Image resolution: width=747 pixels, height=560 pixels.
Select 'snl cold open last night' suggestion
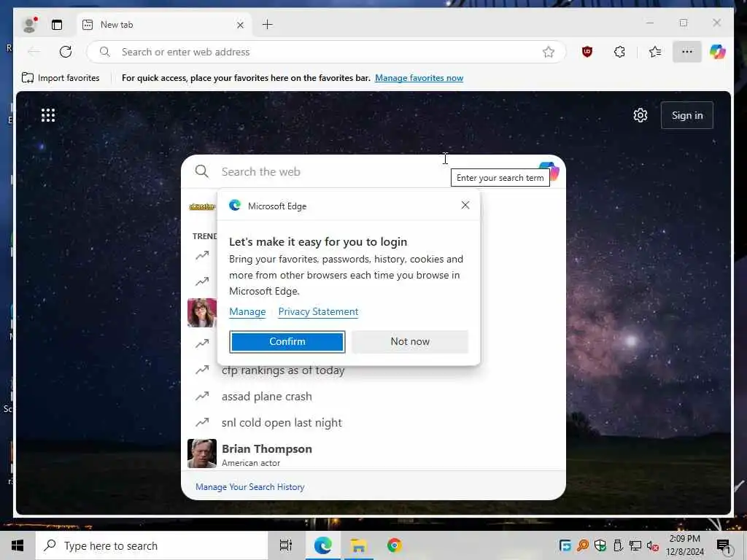pos(282,422)
